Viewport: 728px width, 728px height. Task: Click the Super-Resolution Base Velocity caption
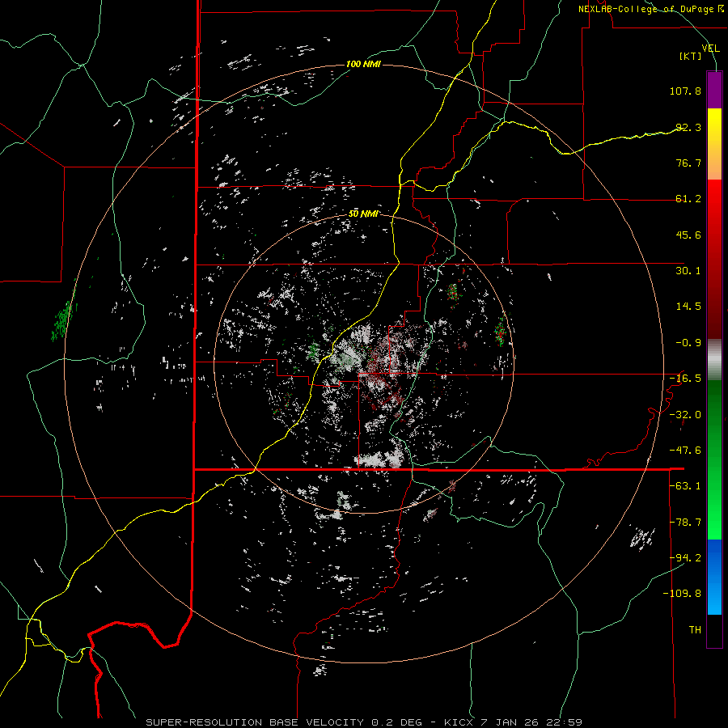pos(363,722)
